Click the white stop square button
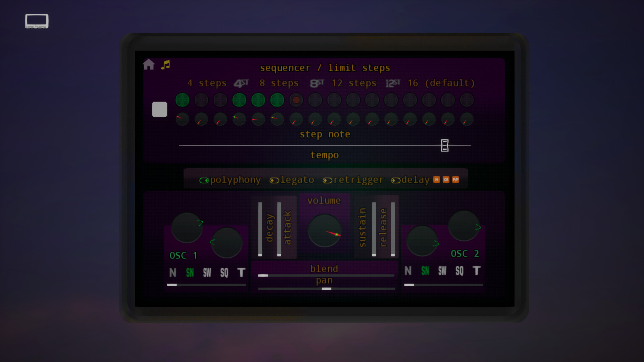 pyautogui.click(x=159, y=110)
